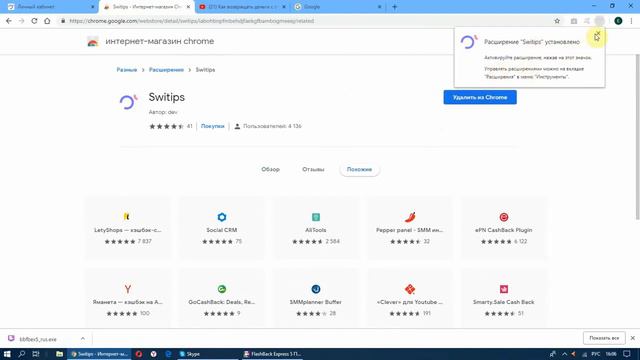The height and width of the screenshot is (360, 640).
Task: Follow the Расширения breadcrumb link
Action: click(x=166, y=70)
